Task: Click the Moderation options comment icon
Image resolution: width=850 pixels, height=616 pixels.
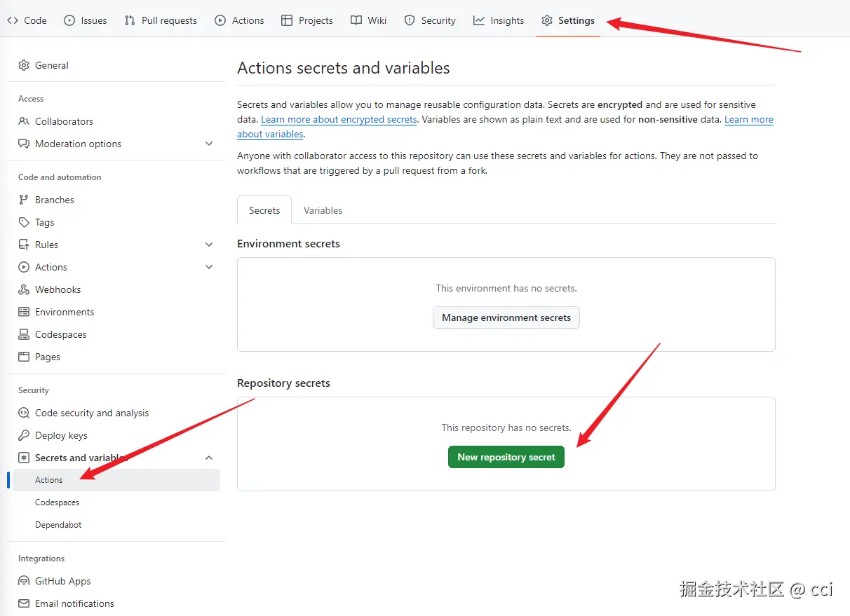Action: [x=24, y=144]
